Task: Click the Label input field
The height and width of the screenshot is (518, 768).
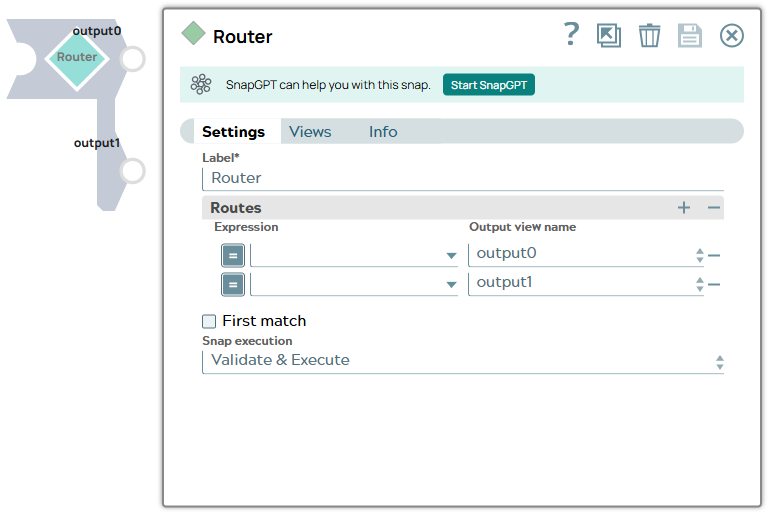Action: coord(462,178)
